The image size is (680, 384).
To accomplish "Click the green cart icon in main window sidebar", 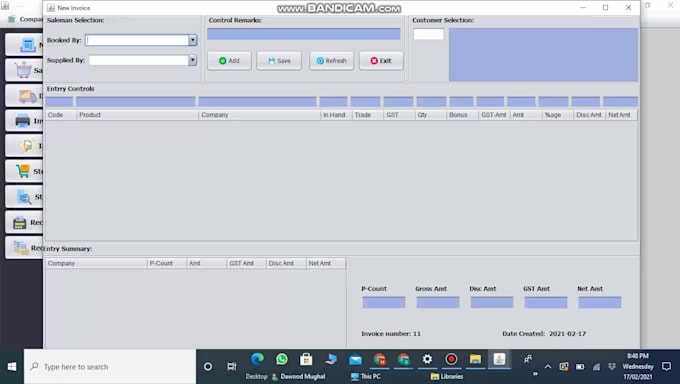I will coord(23,171).
